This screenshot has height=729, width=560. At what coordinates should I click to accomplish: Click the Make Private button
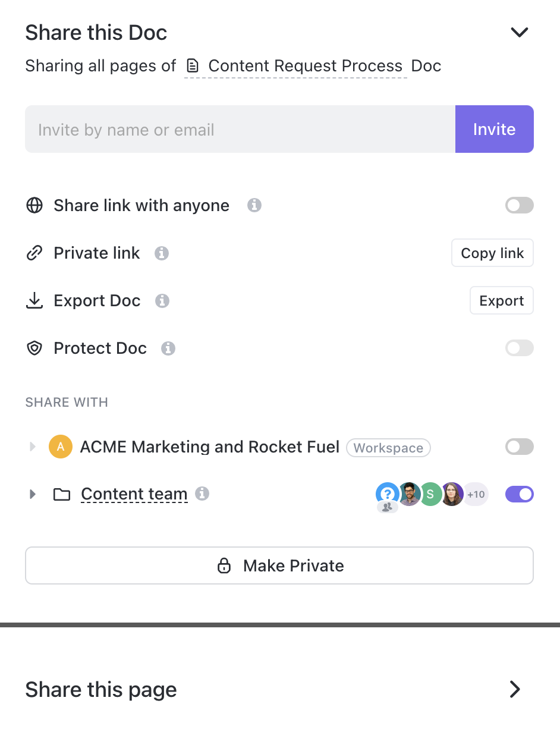click(279, 565)
